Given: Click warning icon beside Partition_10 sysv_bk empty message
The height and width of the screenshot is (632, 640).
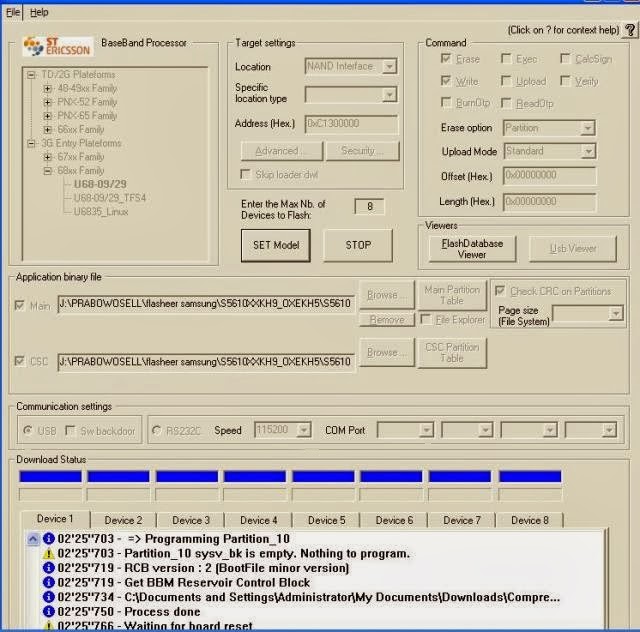Looking at the screenshot, I should click(49, 554).
